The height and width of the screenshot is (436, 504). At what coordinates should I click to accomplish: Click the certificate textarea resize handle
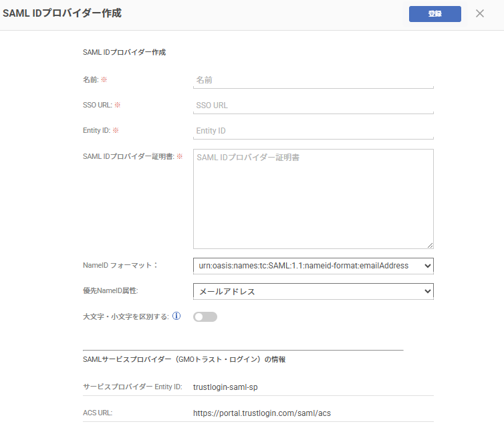pyautogui.click(x=430, y=245)
